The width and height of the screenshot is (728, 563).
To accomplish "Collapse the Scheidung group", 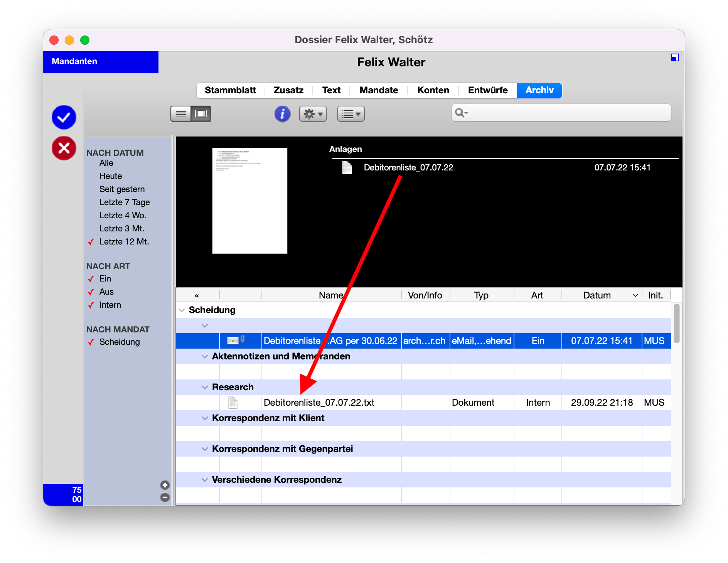I will coord(182,310).
